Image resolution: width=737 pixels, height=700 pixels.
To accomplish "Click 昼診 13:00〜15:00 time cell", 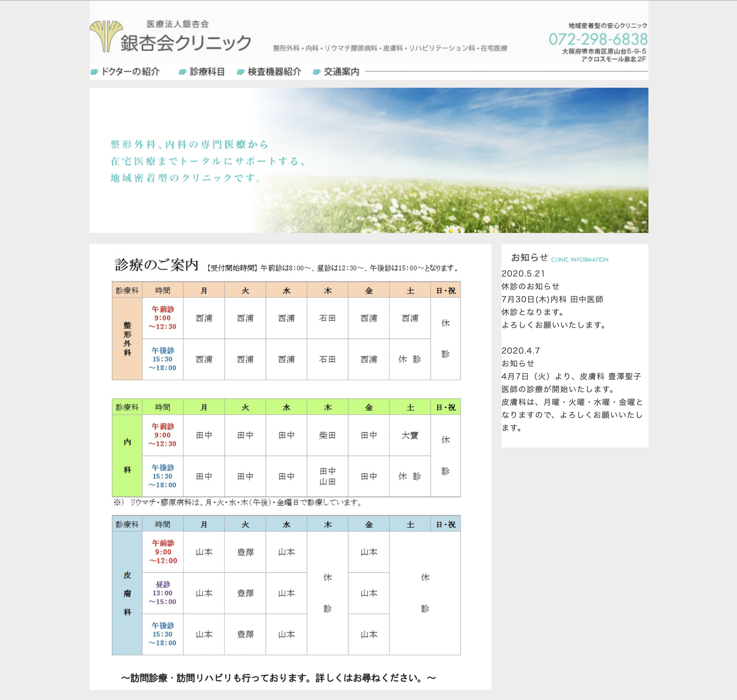I will tap(163, 593).
